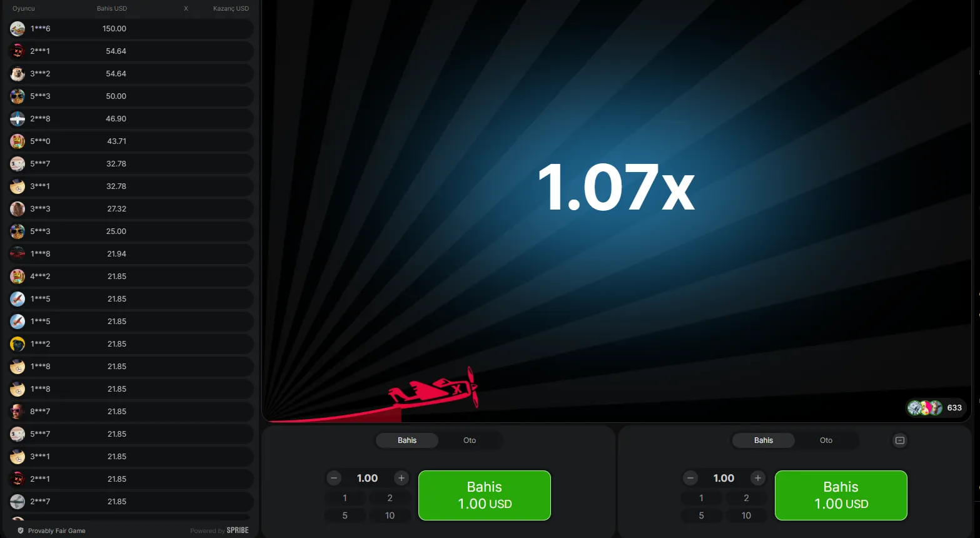Image resolution: width=980 pixels, height=538 pixels.
Task: Click the online players avatar group showing 633
Action: click(x=925, y=408)
